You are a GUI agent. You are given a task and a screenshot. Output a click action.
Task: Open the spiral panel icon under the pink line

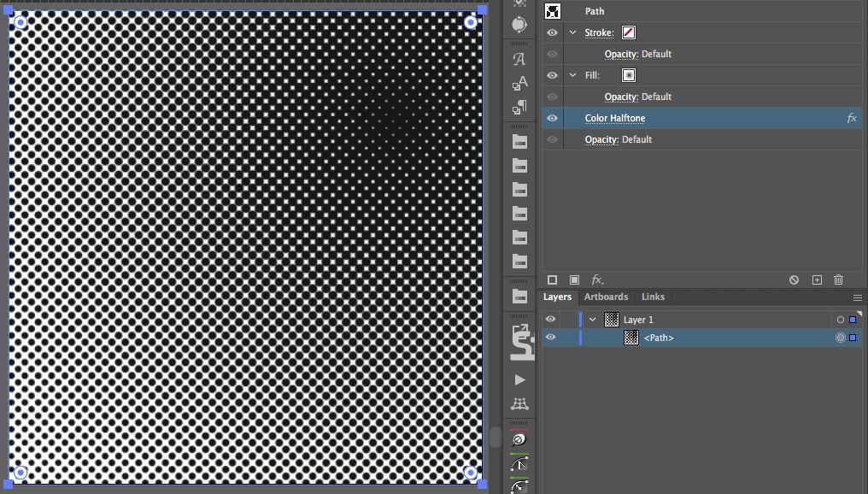pos(519,439)
